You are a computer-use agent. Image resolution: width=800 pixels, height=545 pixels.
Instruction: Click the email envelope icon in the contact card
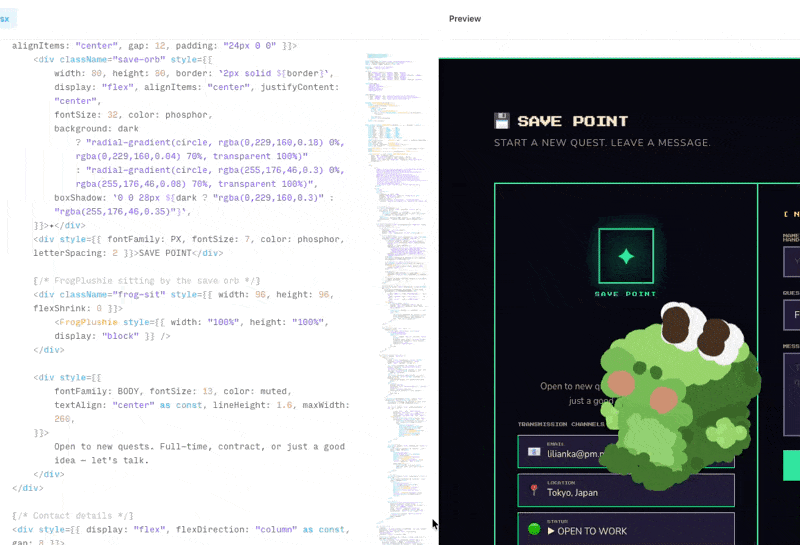pyautogui.click(x=534, y=452)
